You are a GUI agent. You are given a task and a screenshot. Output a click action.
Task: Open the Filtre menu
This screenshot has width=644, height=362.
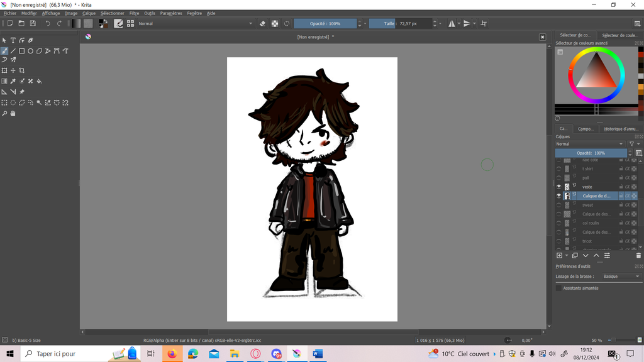tap(134, 13)
